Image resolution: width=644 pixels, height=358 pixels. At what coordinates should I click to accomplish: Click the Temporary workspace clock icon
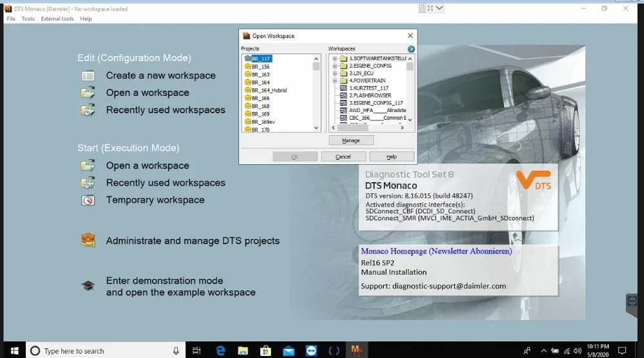[88, 200]
